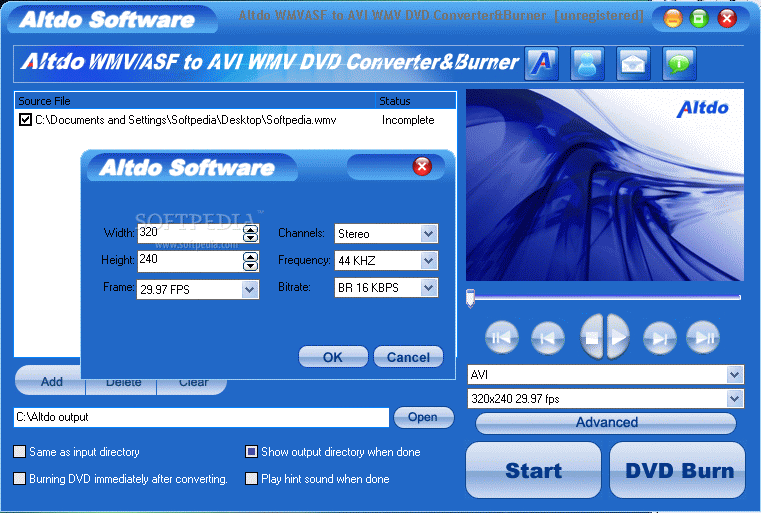Click the Add file button
Image resolution: width=761 pixels, height=513 pixels.
(x=51, y=382)
